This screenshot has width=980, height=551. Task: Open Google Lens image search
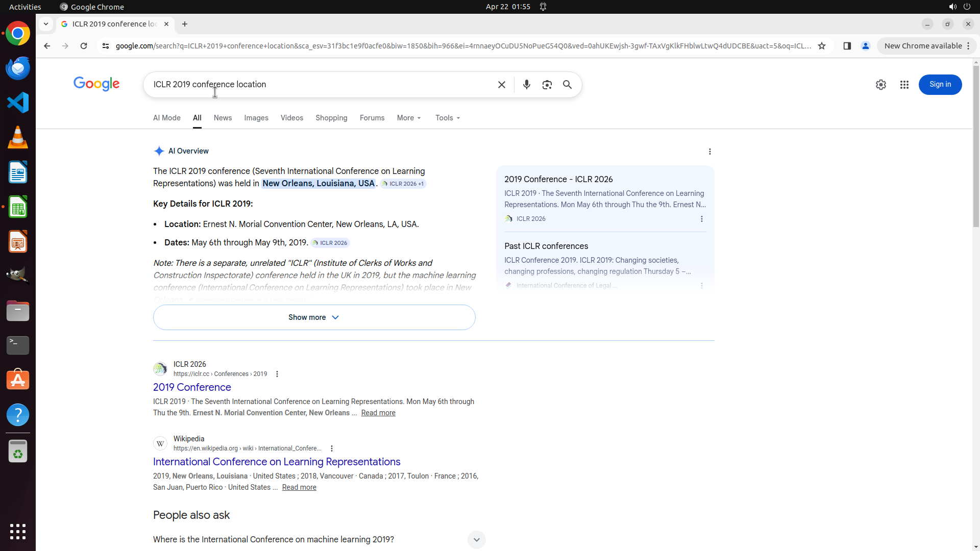pyautogui.click(x=547, y=85)
